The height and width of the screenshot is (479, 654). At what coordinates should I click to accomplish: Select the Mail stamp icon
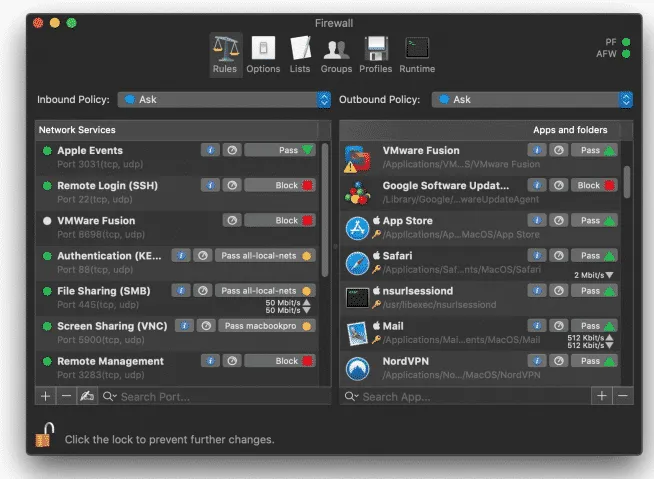357,333
